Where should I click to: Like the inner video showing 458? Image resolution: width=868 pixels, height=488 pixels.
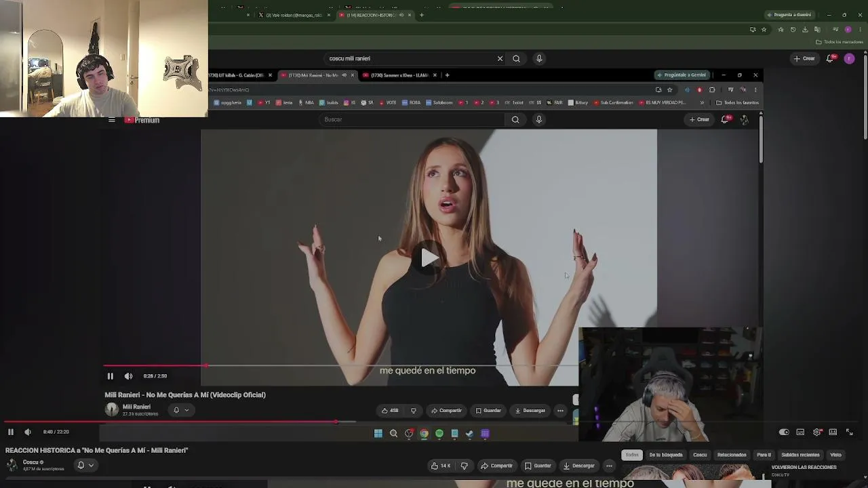tap(390, 411)
